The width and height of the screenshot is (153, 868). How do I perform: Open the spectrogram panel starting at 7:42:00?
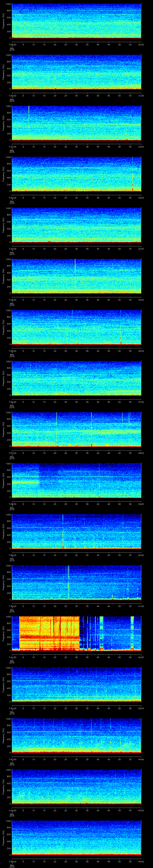point(76,685)
